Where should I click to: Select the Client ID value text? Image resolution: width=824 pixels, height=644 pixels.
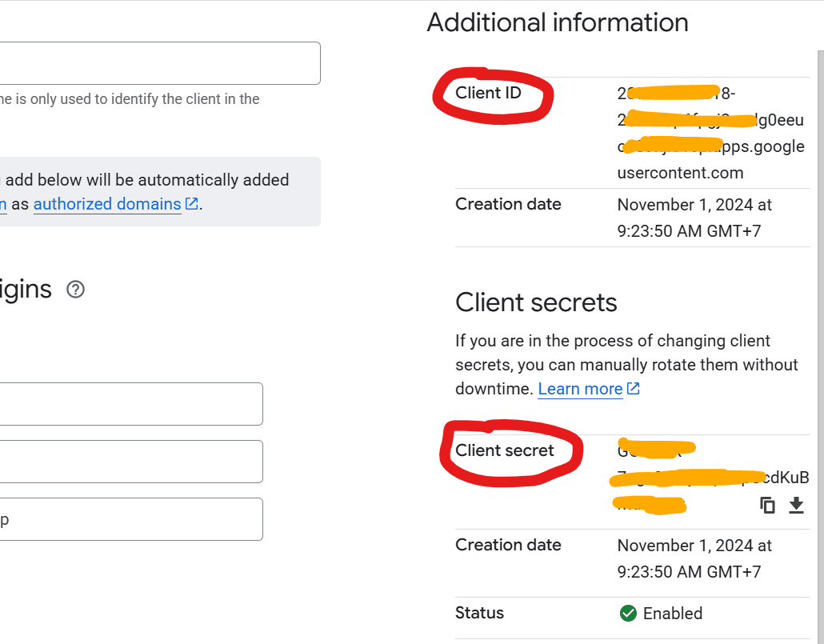[710, 132]
